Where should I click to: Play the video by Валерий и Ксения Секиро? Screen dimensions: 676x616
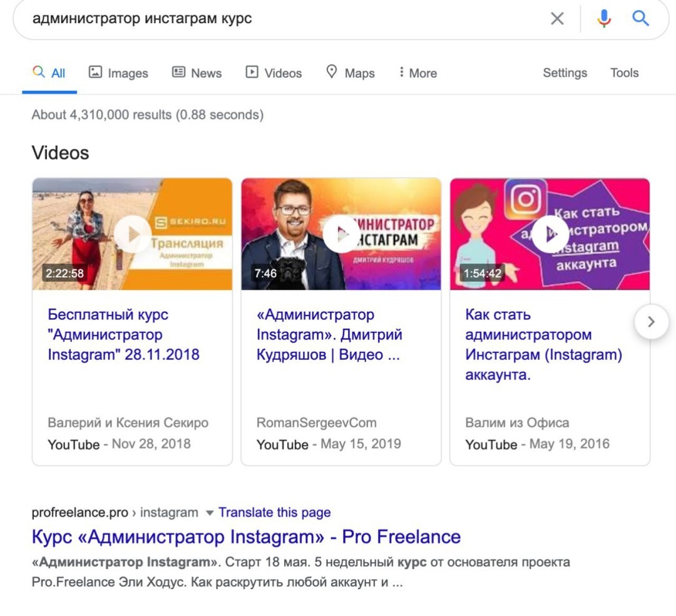pyautogui.click(x=131, y=234)
